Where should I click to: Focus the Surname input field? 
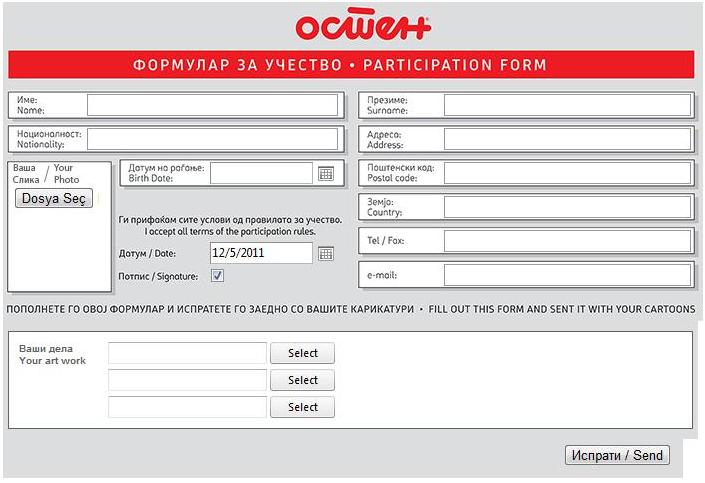tap(567, 105)
